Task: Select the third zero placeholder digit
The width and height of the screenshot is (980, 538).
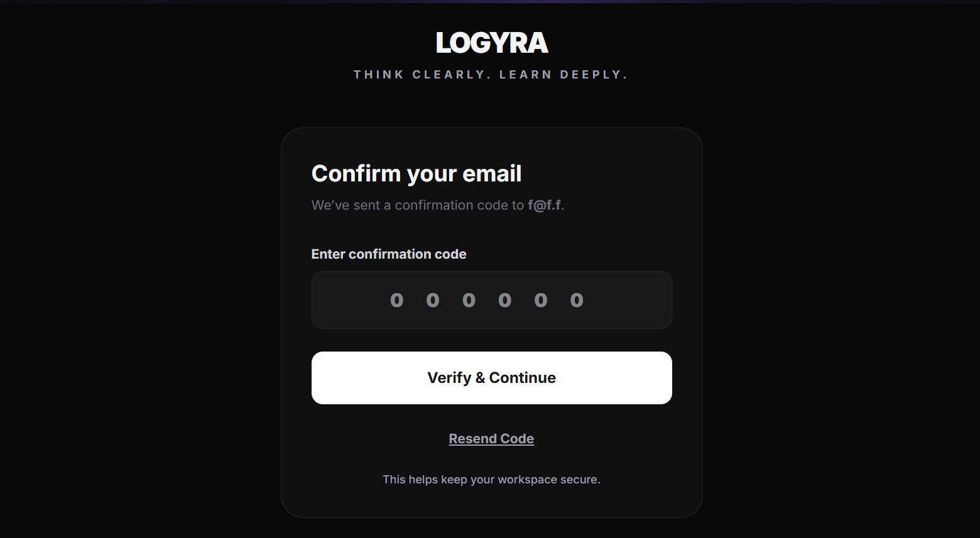Action: [469, 300]
